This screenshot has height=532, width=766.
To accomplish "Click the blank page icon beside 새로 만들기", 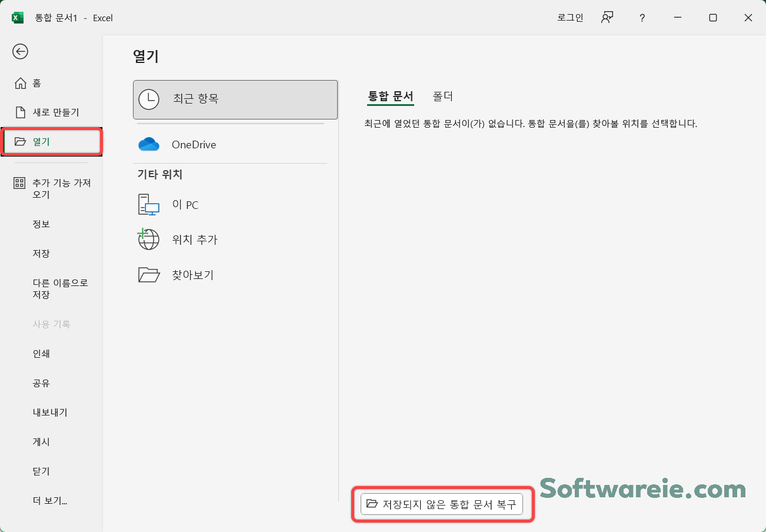I will click(x=21, y=112).
